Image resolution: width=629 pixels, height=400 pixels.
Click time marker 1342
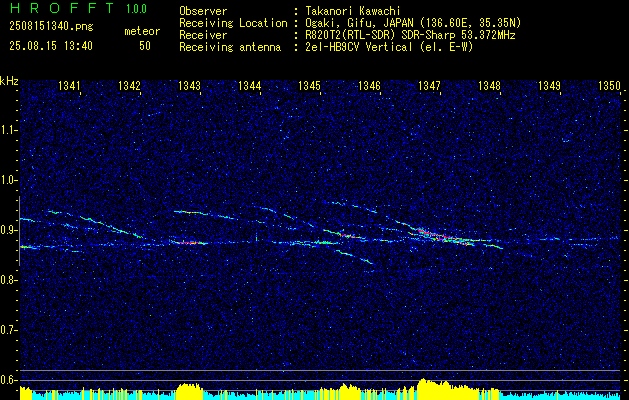point(129,85)
